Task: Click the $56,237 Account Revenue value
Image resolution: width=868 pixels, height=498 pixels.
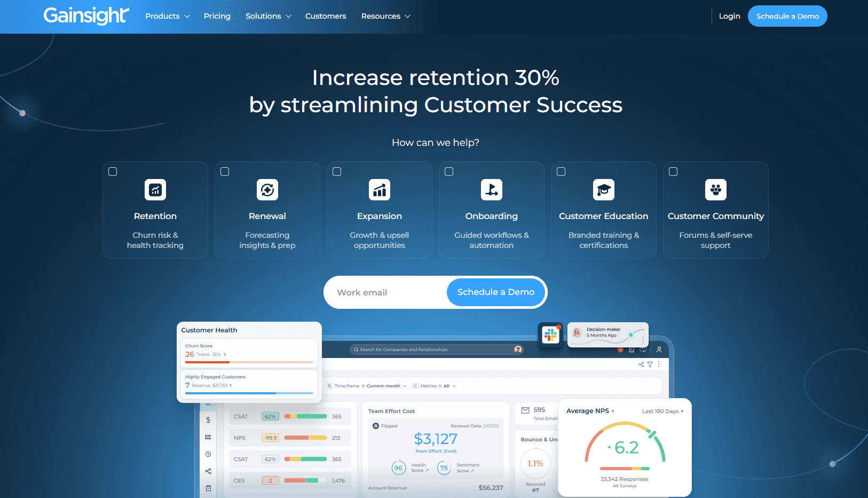Action: click(x=491, y=488)
